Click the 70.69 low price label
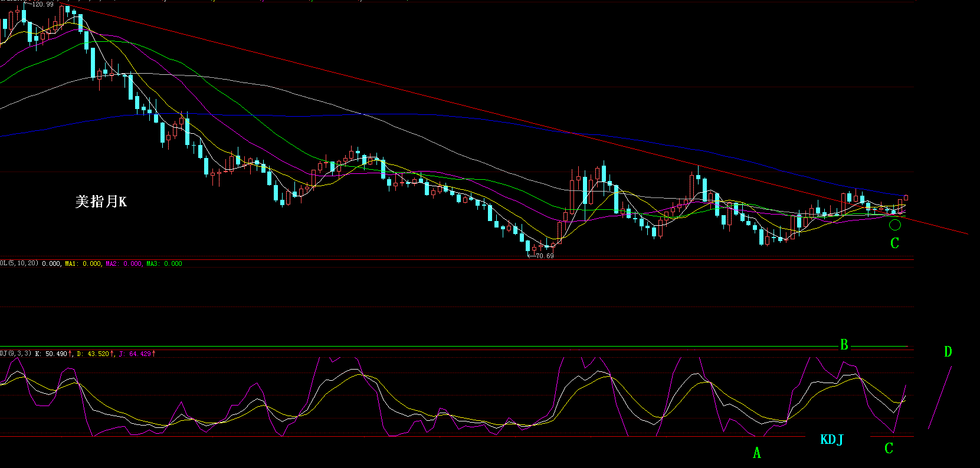The width and height of the screenshot is (980, 468). [x=545, y=256]
